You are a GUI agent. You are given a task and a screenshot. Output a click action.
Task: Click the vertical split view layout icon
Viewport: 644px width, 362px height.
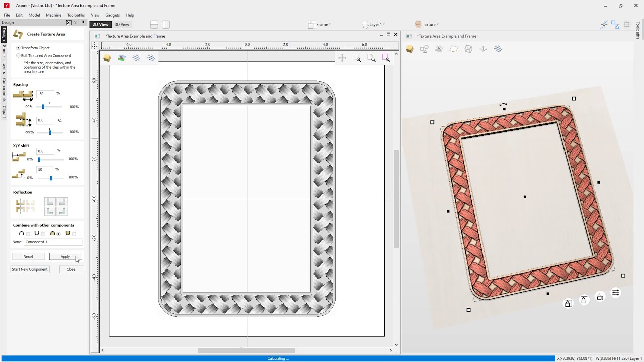click(166, 24)
